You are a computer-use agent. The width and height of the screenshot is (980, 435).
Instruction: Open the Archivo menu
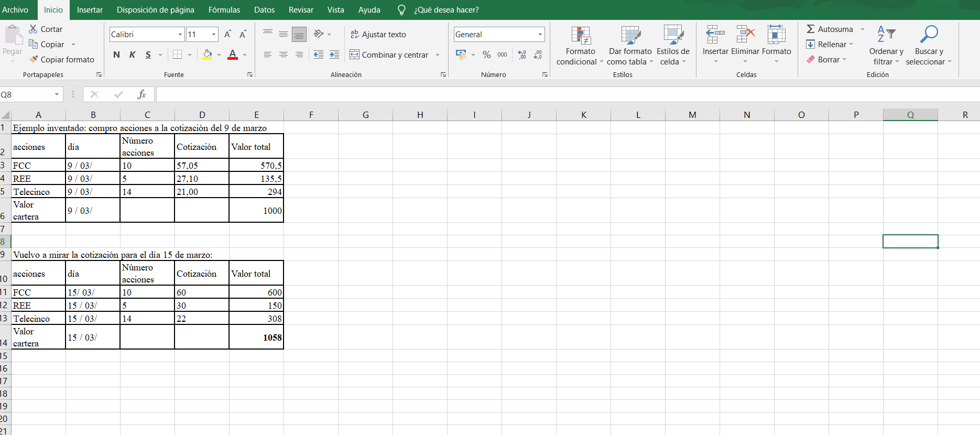15,9
